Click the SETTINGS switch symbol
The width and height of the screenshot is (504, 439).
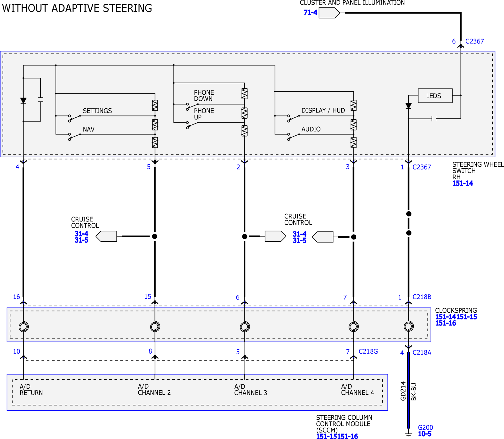coord(75,118)
